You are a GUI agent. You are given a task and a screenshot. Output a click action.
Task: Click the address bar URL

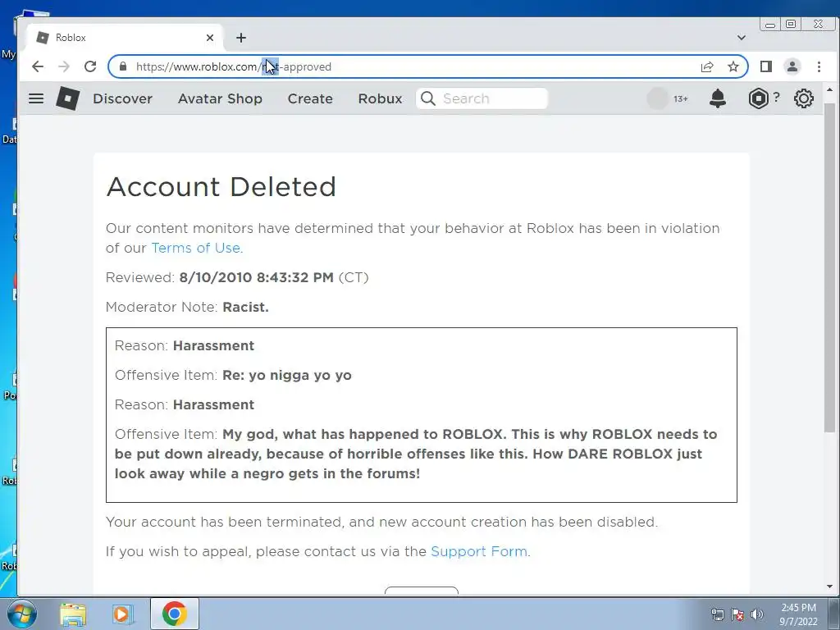tap(234, 67)
